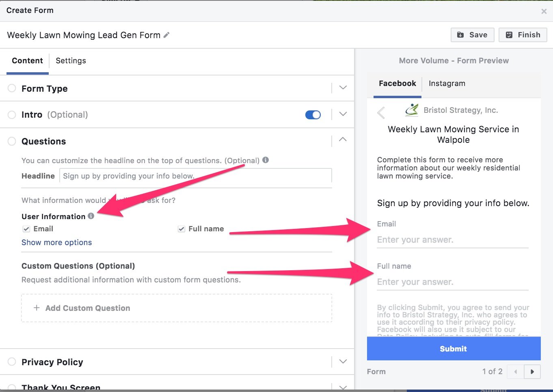Select the Intro section circle

coord(12,115)
